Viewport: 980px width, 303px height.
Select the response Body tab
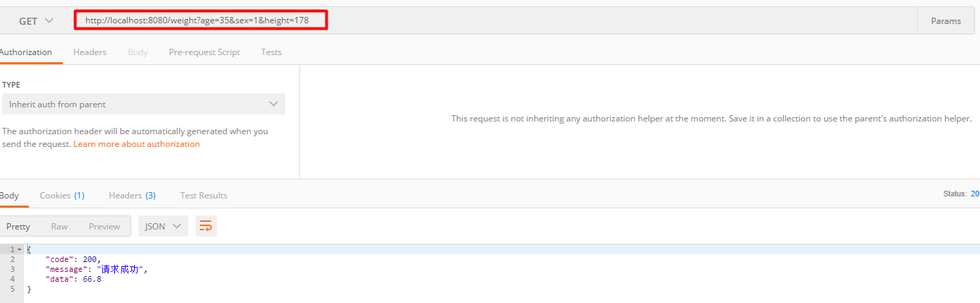(10, 195)
